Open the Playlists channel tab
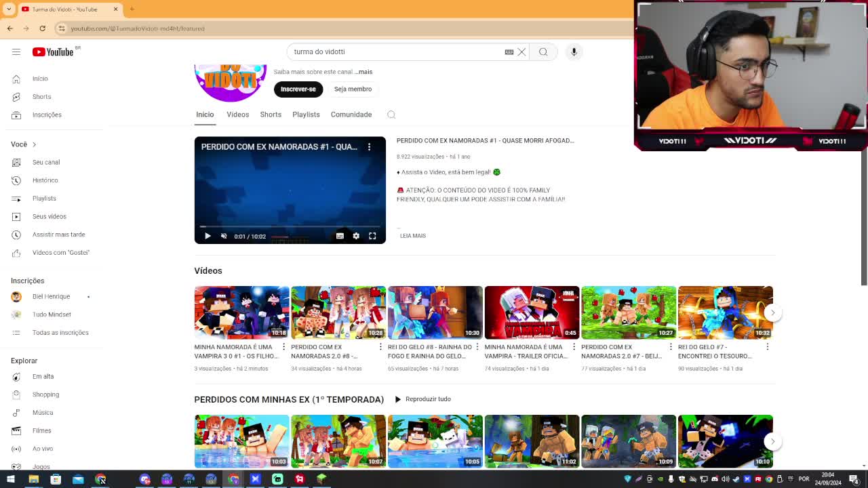The height and width of the screenshot is (488, 868). coord(306,115)
